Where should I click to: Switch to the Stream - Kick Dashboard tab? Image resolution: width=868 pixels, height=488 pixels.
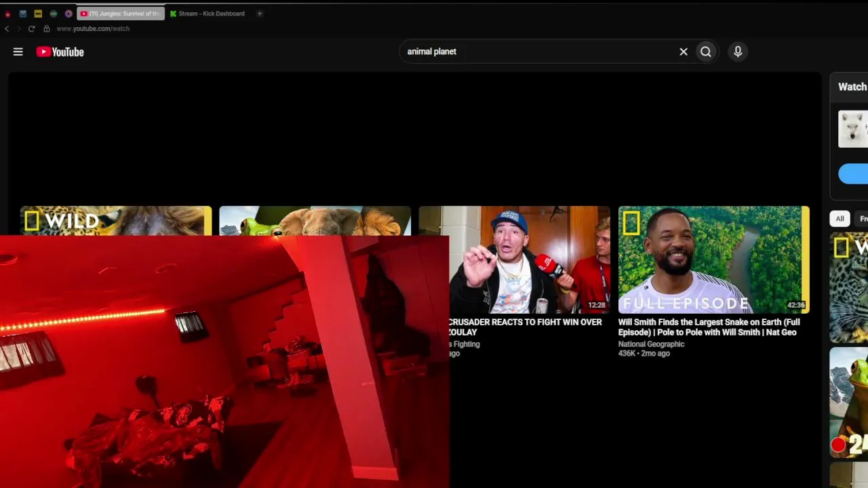208,14
